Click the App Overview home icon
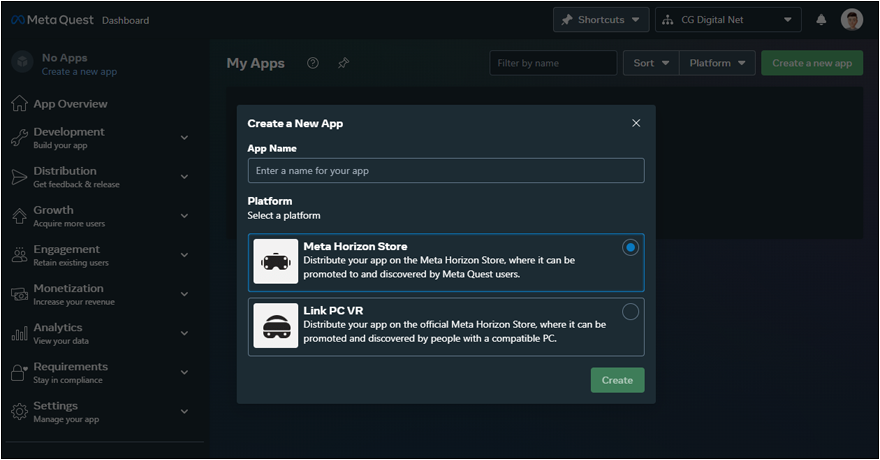 tap(19, 104)
